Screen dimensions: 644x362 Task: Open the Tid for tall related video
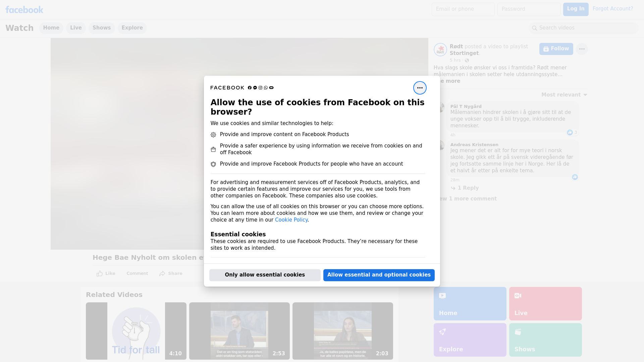(x=136, y=331)
